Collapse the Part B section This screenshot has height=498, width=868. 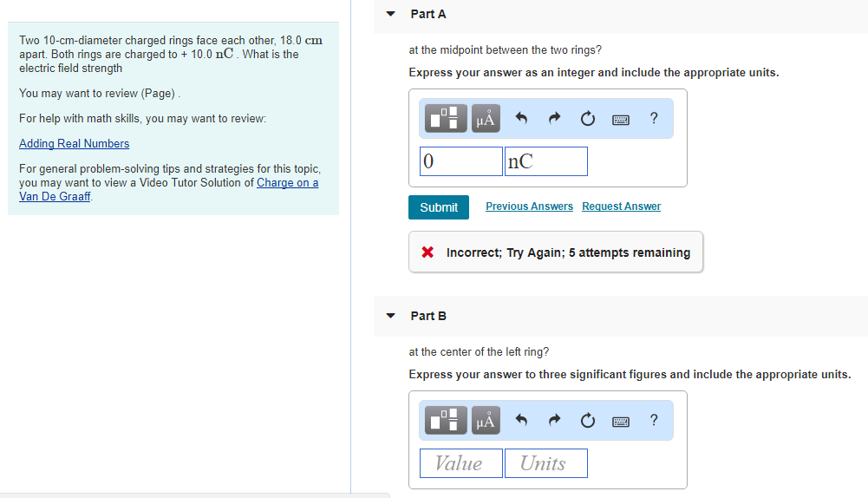click(x=390, y=316)
